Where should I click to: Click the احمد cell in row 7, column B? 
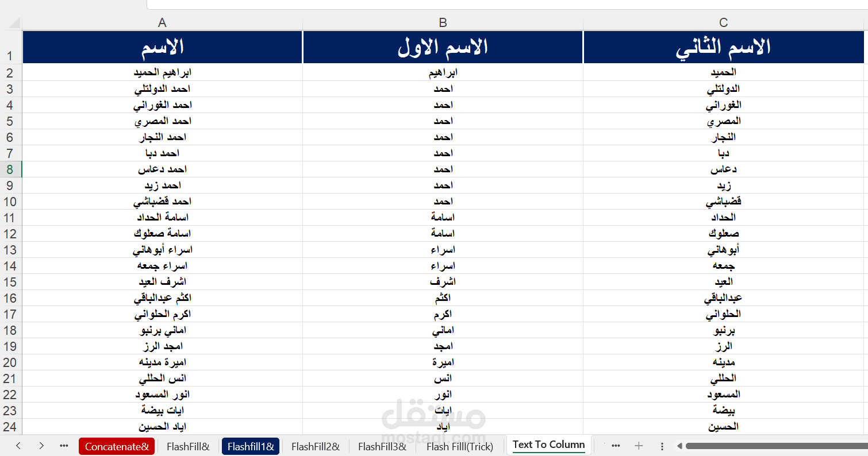point(443,153)
